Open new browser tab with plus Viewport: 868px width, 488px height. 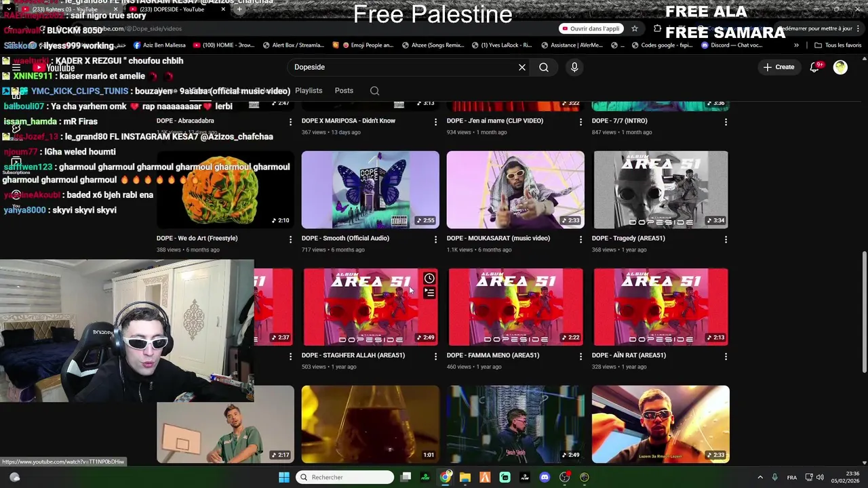point(239,9)
